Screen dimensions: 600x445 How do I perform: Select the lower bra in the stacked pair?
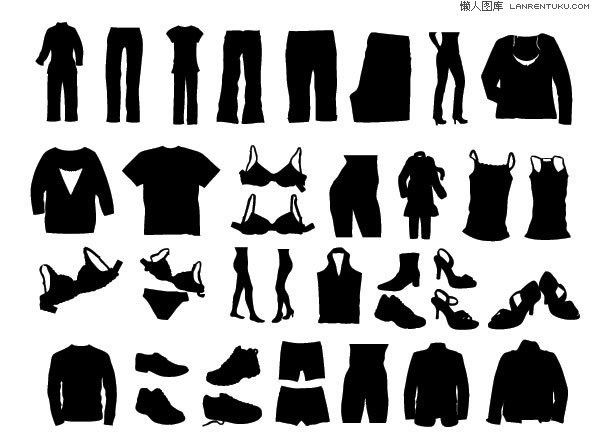[x=272, y=215]
